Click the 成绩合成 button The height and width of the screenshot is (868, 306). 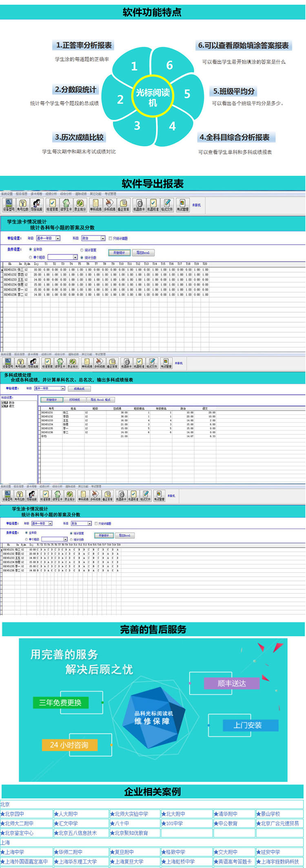(x=79, y=389)
